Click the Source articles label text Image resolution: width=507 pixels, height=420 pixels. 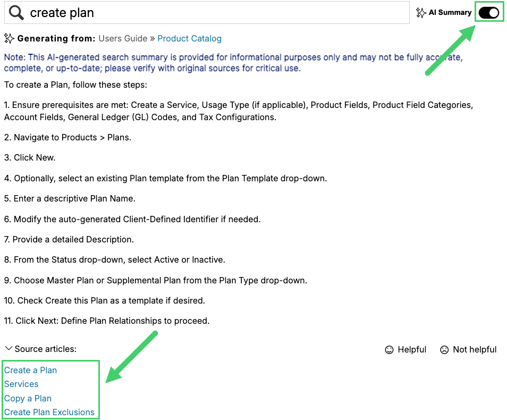pyautogui.click(x=45, y=349)
